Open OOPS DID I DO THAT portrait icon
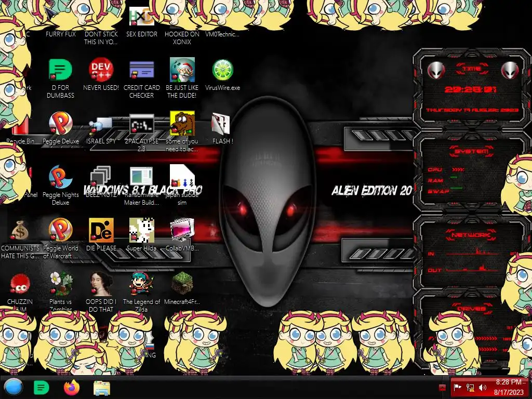532x399 pixels. tap(101, 284)
